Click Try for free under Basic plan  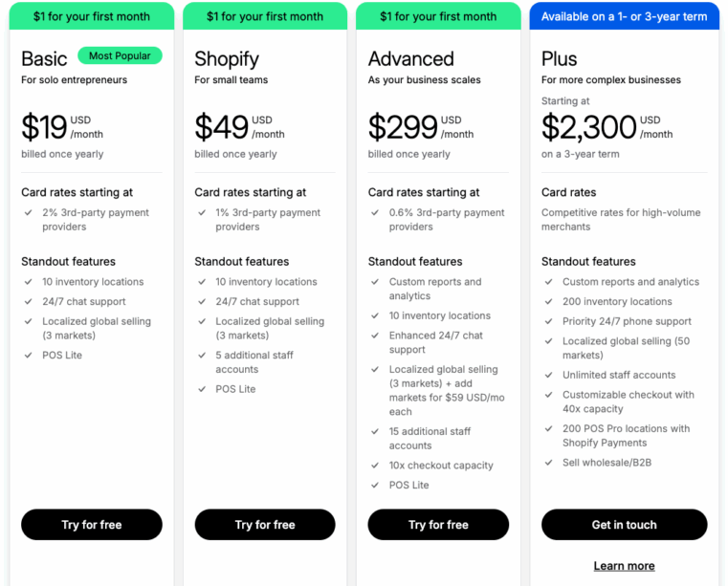point(92,525)
